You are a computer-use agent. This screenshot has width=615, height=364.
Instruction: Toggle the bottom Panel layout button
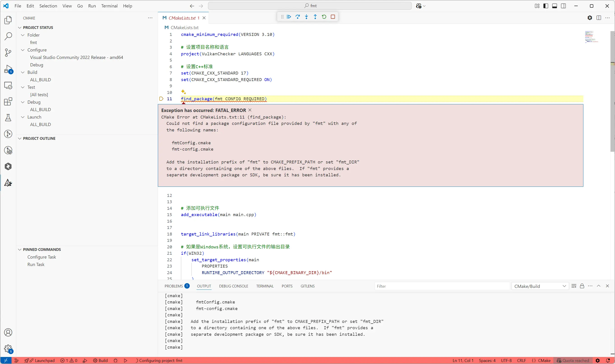pyautogui.click(x=554, y=6)
